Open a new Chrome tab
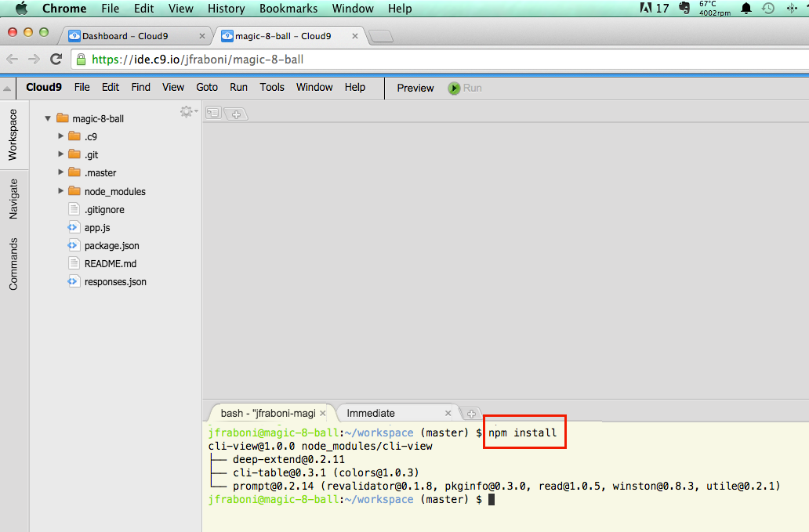Viewport: 809px width, 532px height. pos(381,36)
